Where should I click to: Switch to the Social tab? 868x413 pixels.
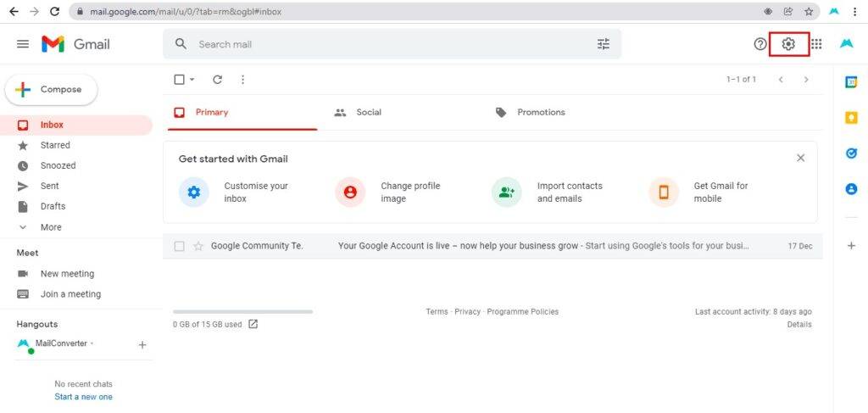(359, 113)
